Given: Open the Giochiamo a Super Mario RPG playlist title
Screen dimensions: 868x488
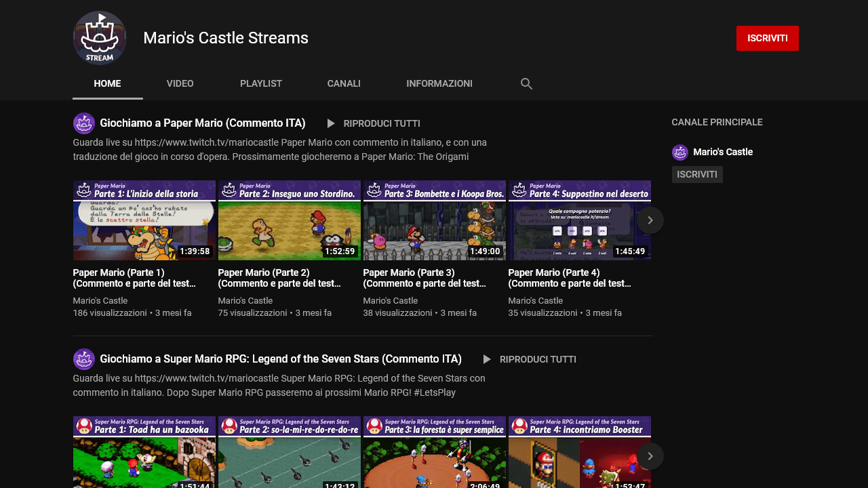Looking at the screenshot, I should pos(281,359).
